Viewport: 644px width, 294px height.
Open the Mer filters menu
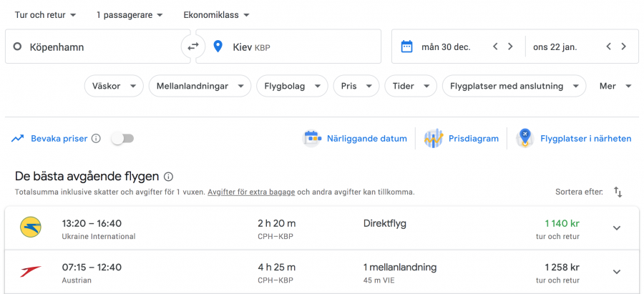[x=615, y=86]
